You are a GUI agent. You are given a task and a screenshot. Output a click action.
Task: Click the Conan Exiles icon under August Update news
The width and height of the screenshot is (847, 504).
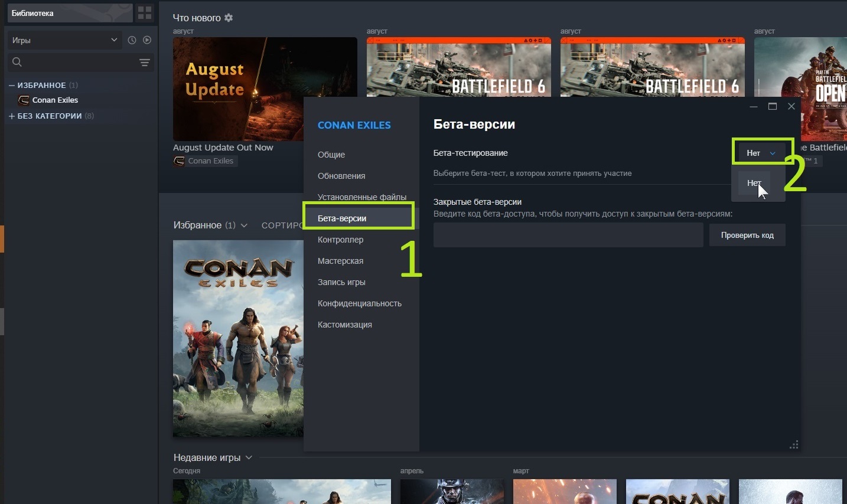(x=179, y=161)
